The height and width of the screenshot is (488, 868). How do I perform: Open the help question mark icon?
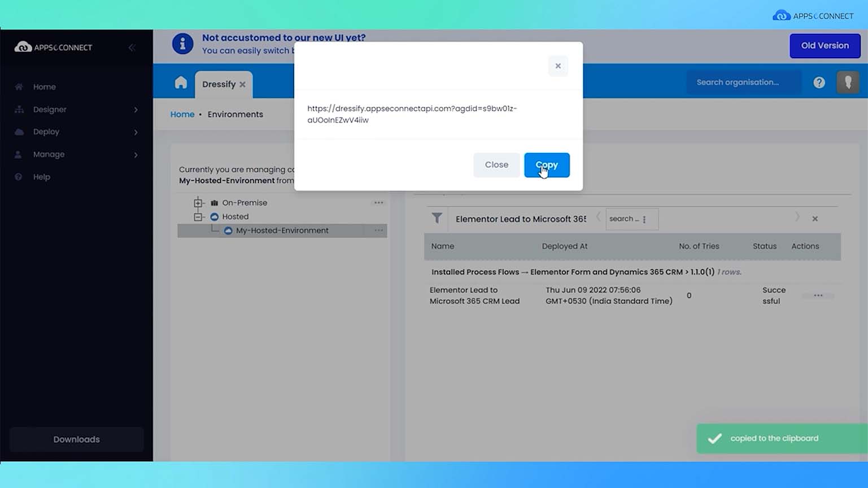[819, 82]
